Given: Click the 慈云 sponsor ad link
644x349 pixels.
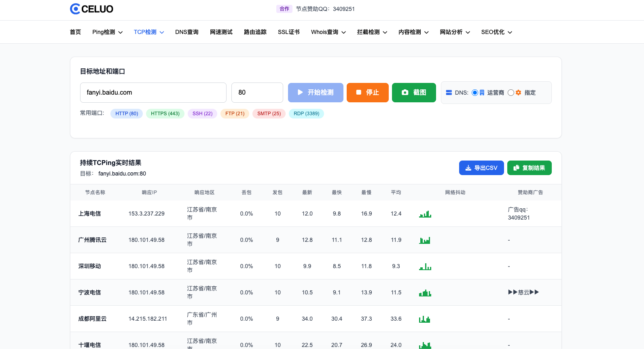Looking at the screenshot, I should (x=523, y=292).
